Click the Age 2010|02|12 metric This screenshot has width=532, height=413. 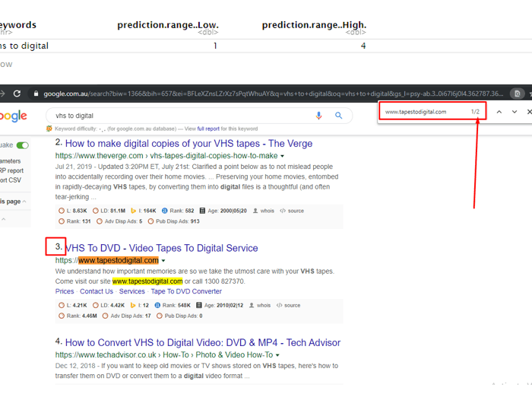point(220,305)
